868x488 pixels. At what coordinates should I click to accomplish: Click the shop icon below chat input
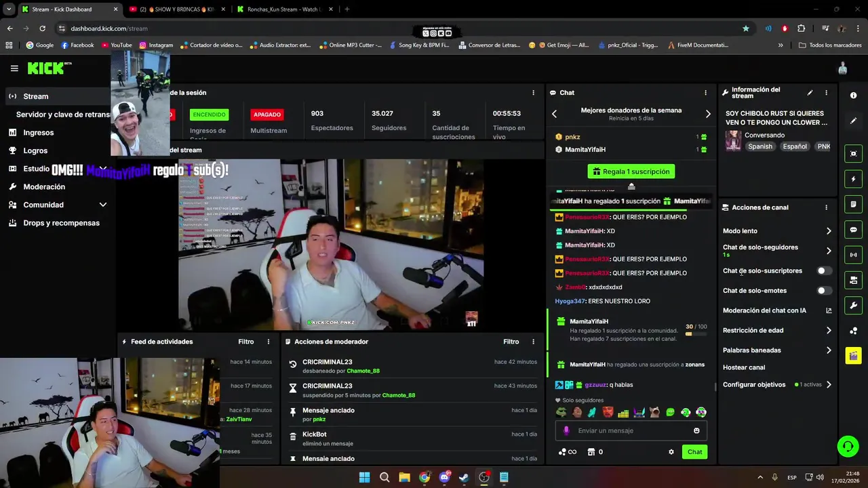[591, 452]
